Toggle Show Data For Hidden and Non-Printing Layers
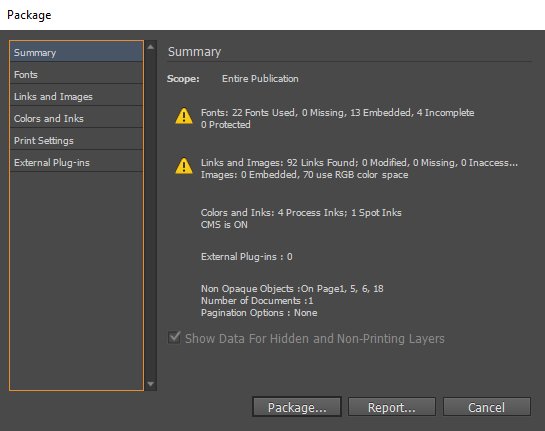Image resolution: width=545 pixels, height=431 pixels. [x=174, y=338]
